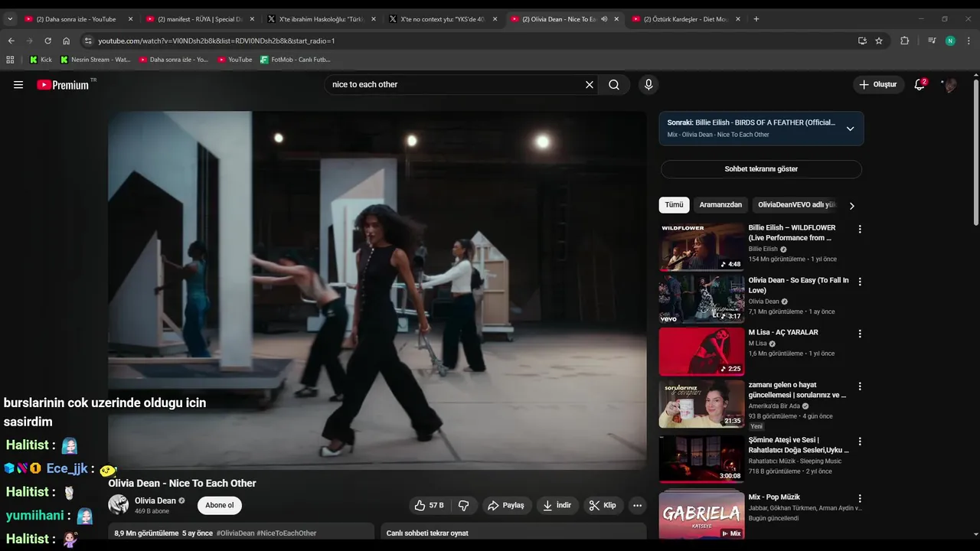Clear the search box with the X
The image size is (980, 551).
[x=590, y=85]
